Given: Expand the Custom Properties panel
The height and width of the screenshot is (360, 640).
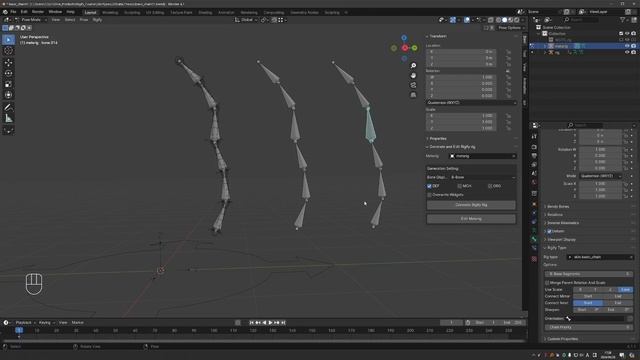Looking at the screenshot, I should point(562,339).
